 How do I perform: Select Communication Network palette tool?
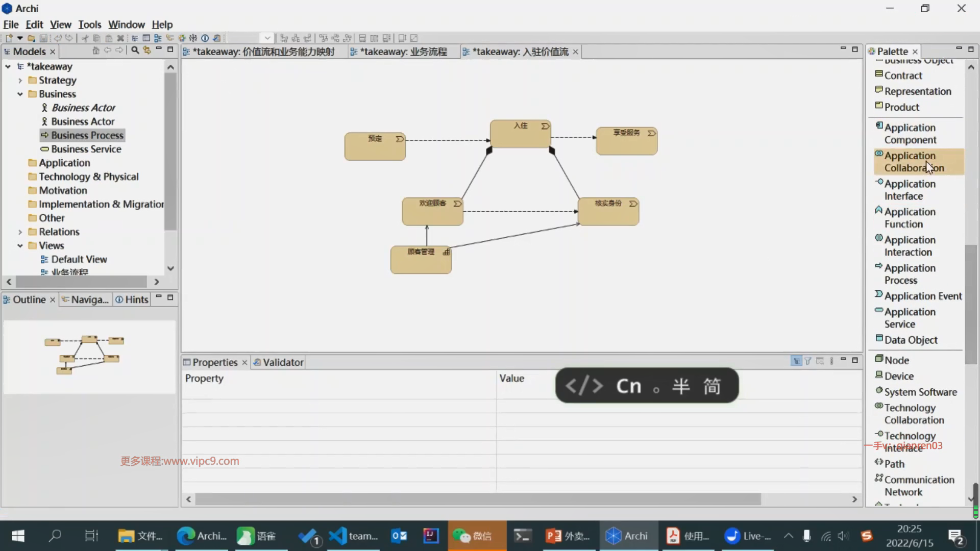coord(919,486)
